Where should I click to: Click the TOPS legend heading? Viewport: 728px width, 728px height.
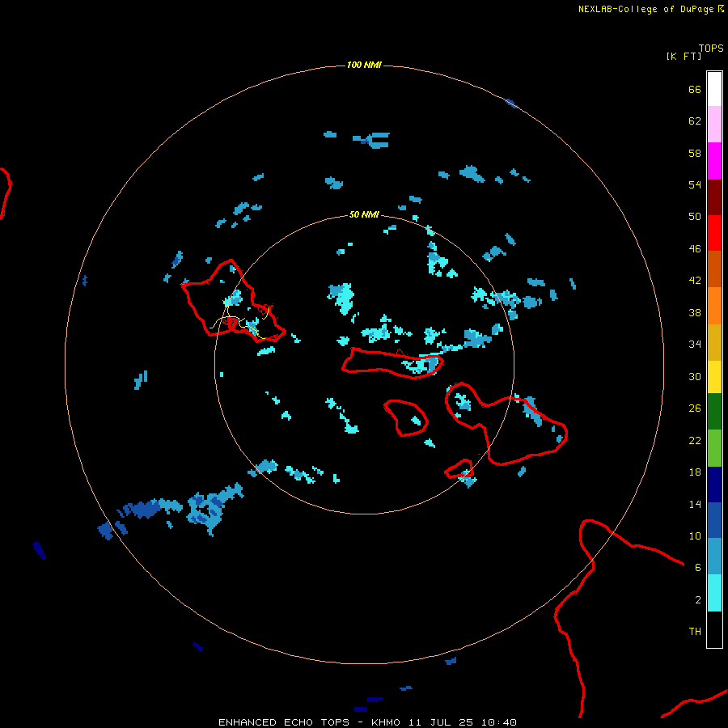pos(711,48)
